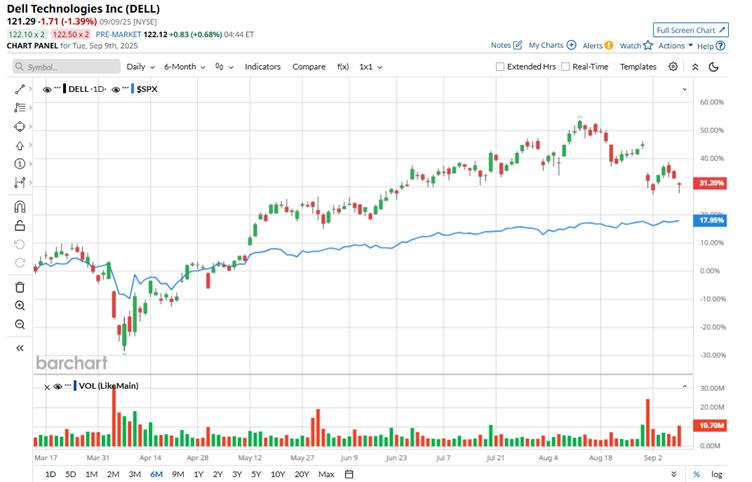The image size is (752, 482).
Task: Select the 2M time range
Action: pyautogui.click(x=113, y=474)
